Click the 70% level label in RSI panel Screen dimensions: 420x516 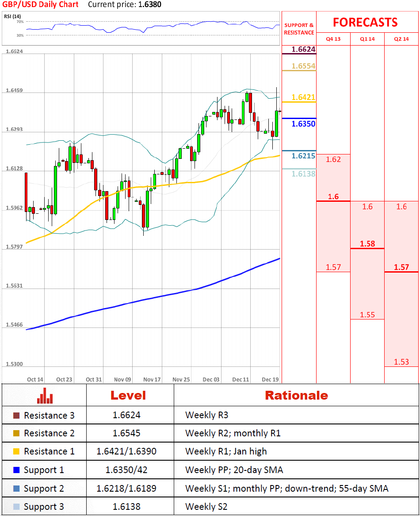(x=20, y=22)
